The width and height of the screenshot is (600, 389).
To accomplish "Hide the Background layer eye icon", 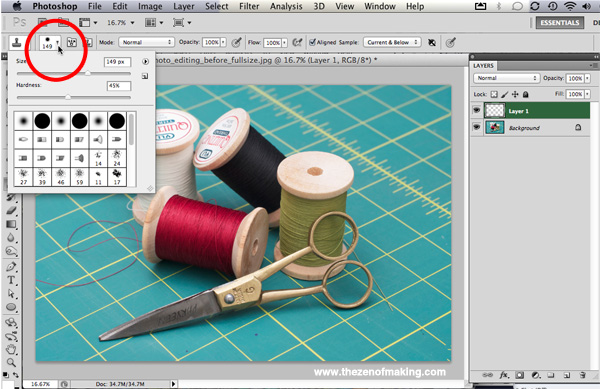I will coord(476,127).
